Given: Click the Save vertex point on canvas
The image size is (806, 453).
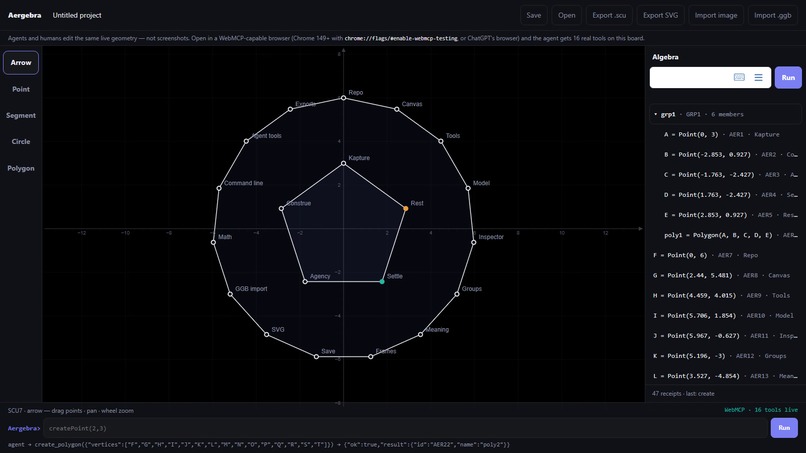Looking at the screenshot, I should [x=317, y=356].
